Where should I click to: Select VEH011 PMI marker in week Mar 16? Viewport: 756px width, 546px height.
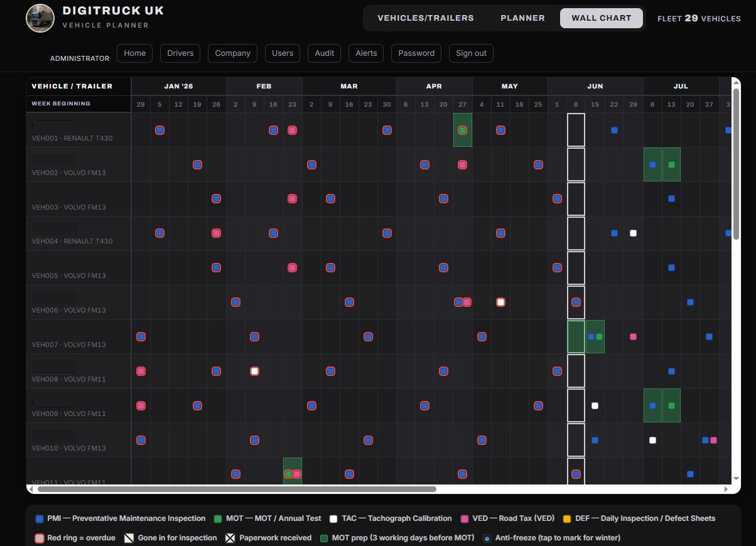[349, 474]
